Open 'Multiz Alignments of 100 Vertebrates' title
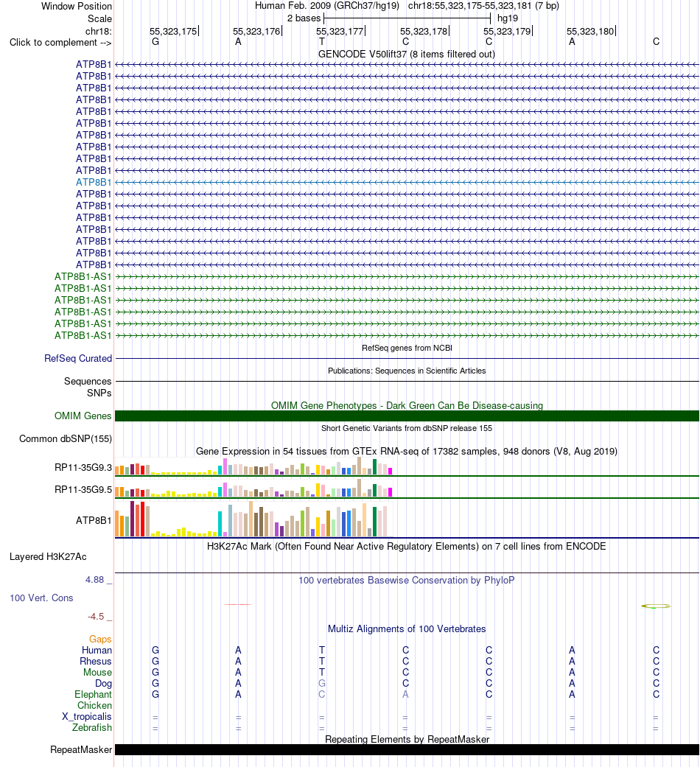The width and height of the screenshot is (700, 767). [407, 629]
